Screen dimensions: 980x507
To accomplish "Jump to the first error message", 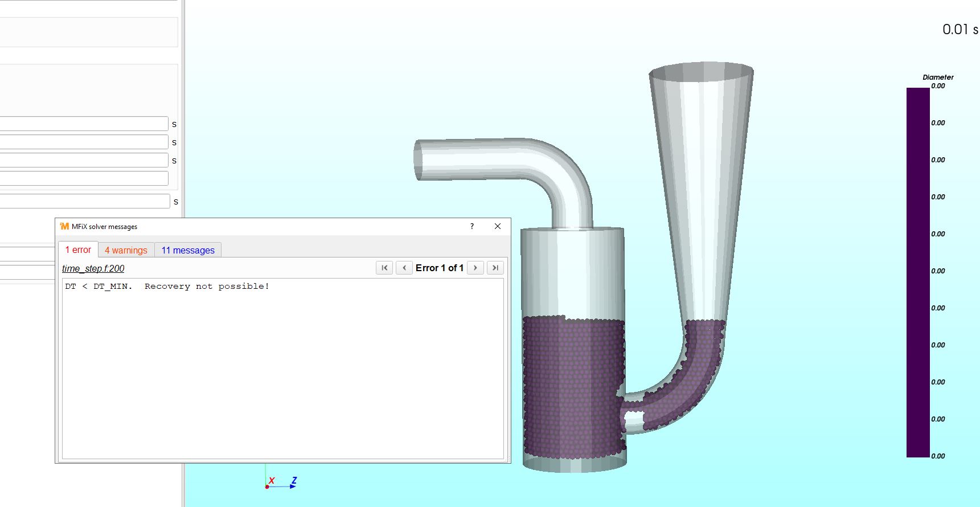I will click(x=384, y=268).
